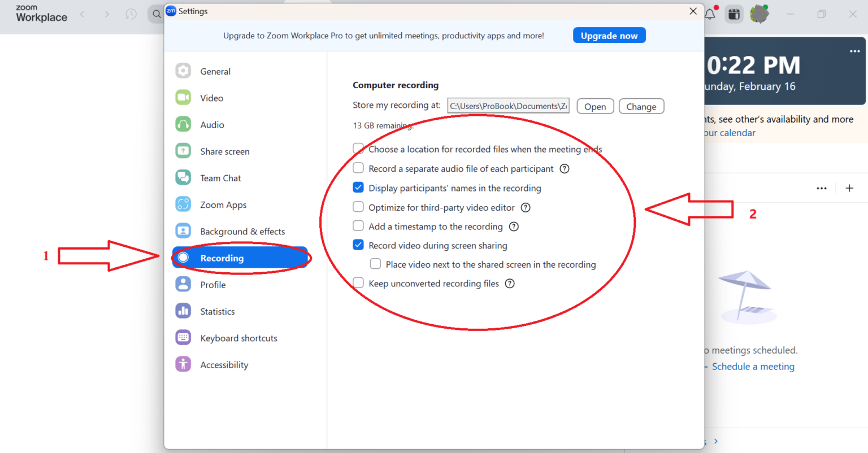Open the Accessibility icon in sidebar
This screenshot has height=453, width=868.
pos(183,364)
